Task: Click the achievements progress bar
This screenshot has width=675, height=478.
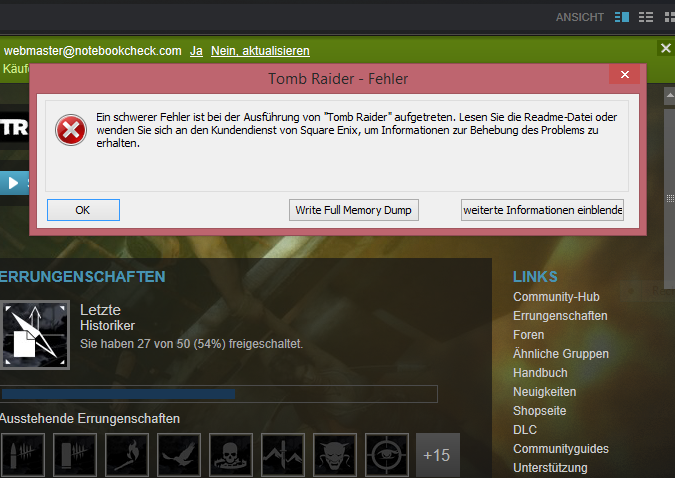Action: click(x=219, y=394)
